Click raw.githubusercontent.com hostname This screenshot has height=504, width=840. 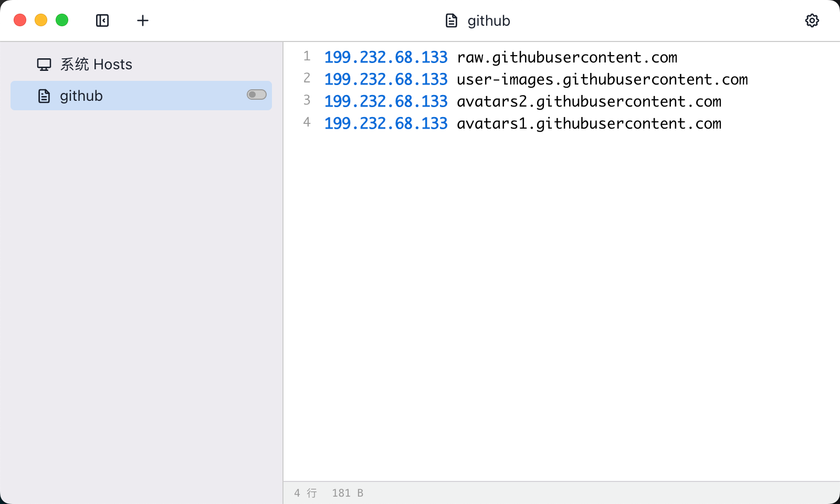567,57
